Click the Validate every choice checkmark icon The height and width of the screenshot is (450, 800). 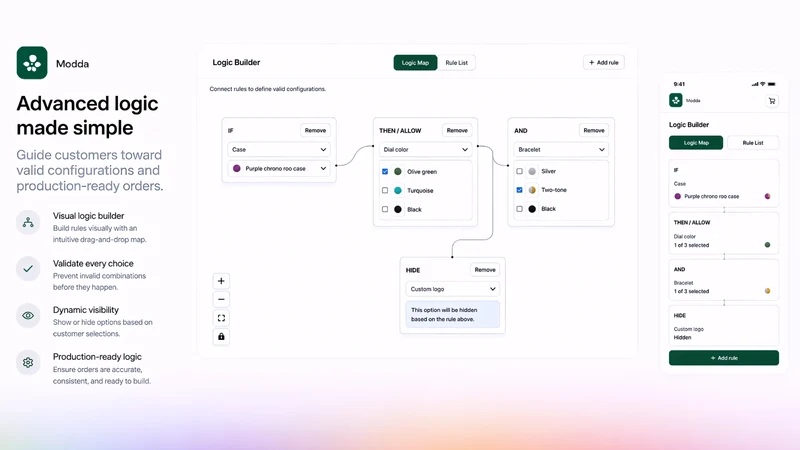click(28, 269)
